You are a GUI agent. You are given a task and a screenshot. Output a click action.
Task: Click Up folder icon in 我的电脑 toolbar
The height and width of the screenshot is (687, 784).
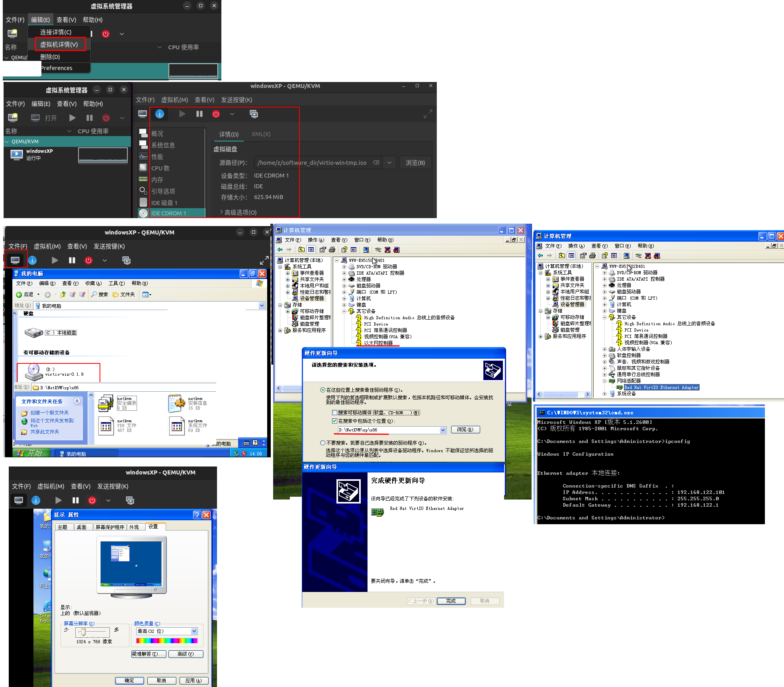(x=63, y=295)
